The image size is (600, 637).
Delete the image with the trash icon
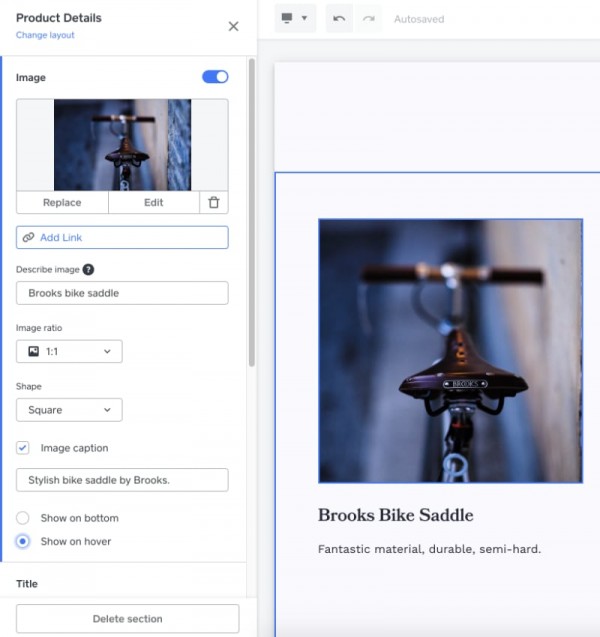click(214, 202)
